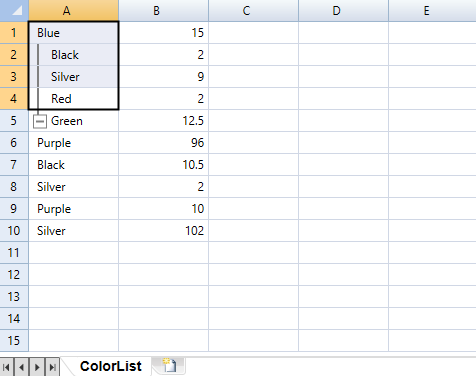The image size is (476, 376).
Task: Select row 4 header
Action: tap(14, 99)
